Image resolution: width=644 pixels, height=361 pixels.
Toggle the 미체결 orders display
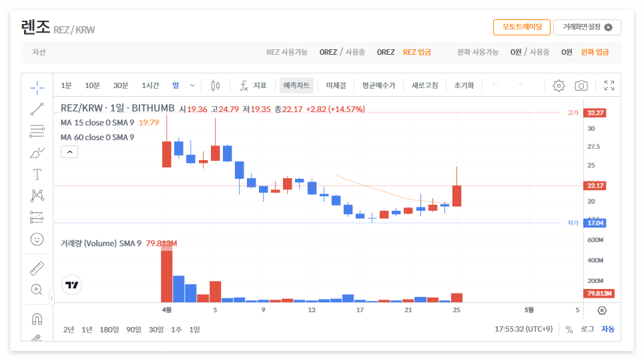[336, 85]
